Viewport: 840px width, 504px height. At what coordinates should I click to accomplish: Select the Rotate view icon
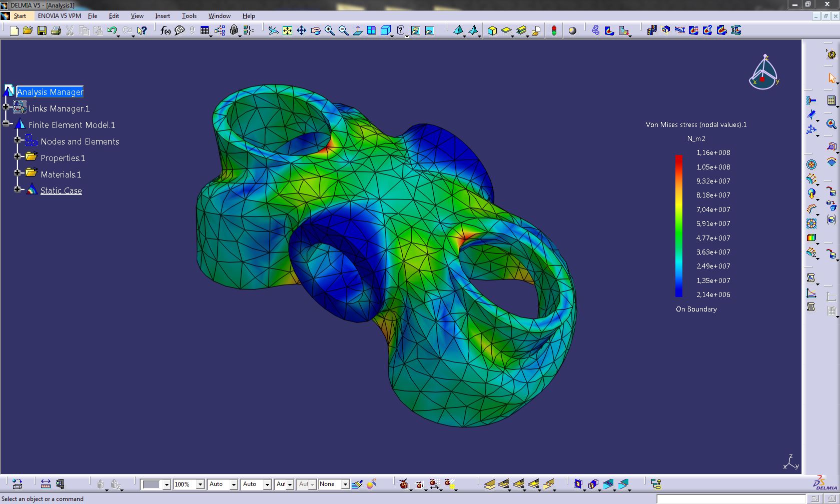tap(315, 31)
